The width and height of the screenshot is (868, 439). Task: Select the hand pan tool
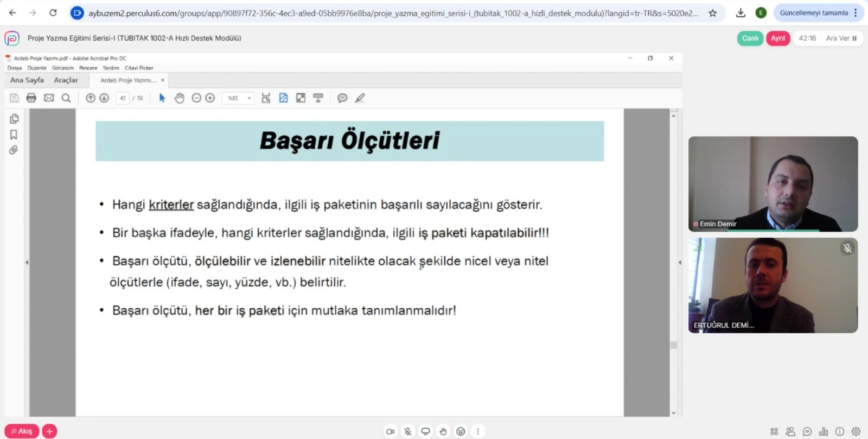point(180,98)
